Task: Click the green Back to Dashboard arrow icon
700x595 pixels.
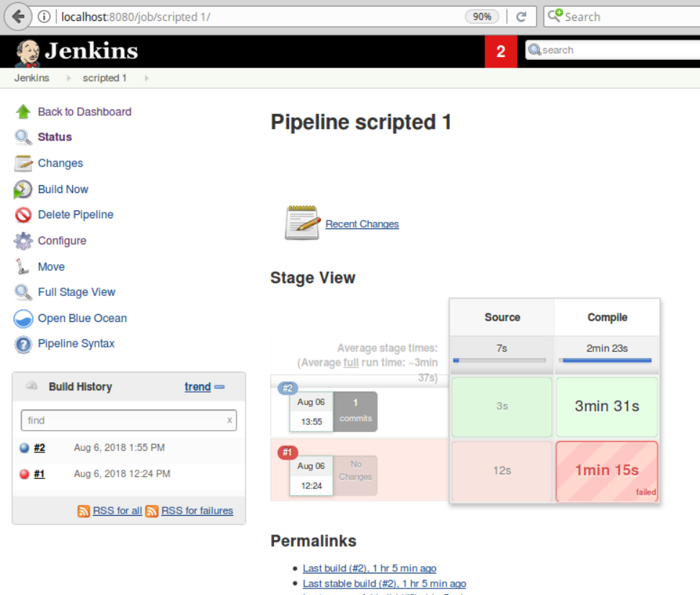Action: 23,112
